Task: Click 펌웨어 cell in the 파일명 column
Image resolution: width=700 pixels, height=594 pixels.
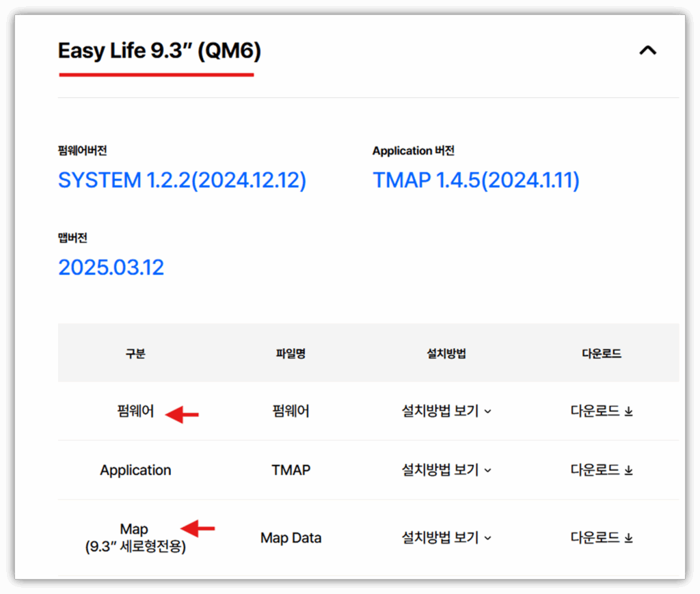Action: click(x=291, y=411)
